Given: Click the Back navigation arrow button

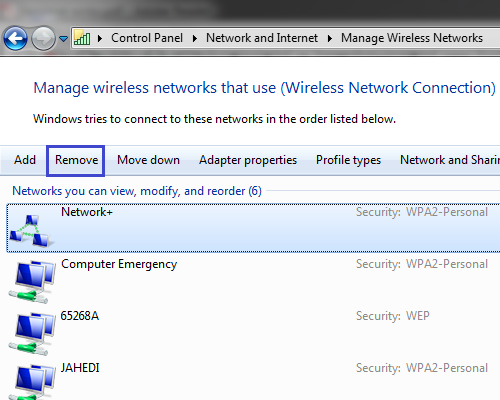Looking at the screenshot, I should pyautogui.click(x=15, y=39).
